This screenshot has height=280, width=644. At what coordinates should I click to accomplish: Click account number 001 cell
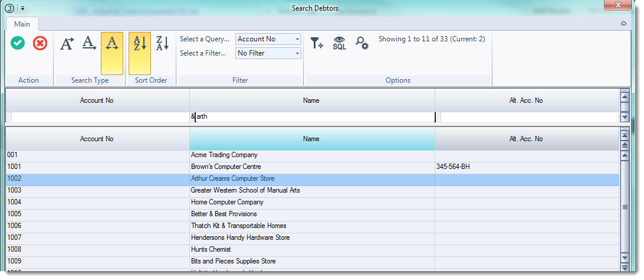97,155
